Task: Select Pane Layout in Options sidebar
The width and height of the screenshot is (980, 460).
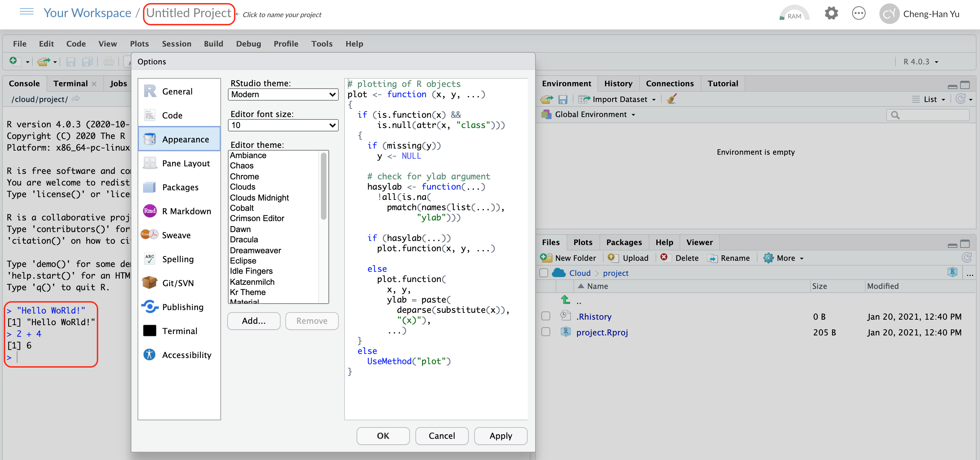Action: coord(179,163)
